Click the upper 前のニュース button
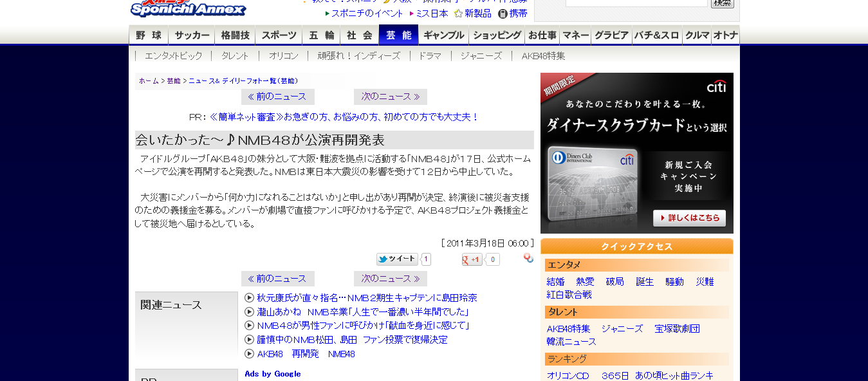 click(x=278, y=97)
